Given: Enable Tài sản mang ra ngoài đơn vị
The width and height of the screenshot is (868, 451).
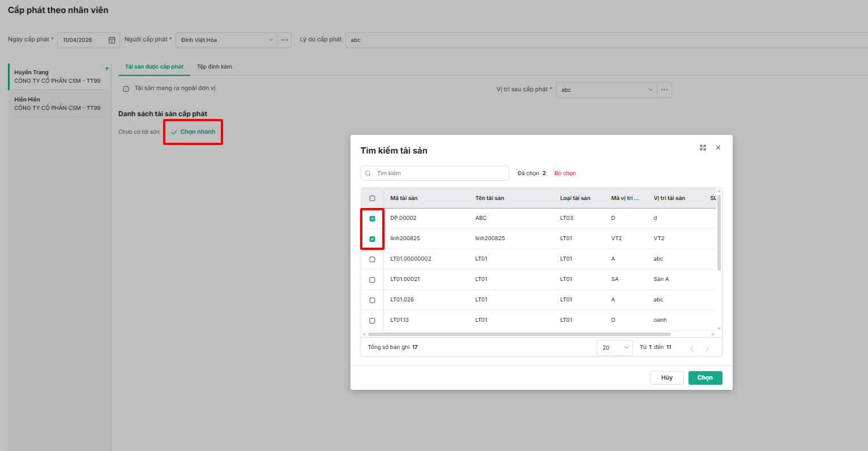Looking at the screenshot, I should pos(126,89).
